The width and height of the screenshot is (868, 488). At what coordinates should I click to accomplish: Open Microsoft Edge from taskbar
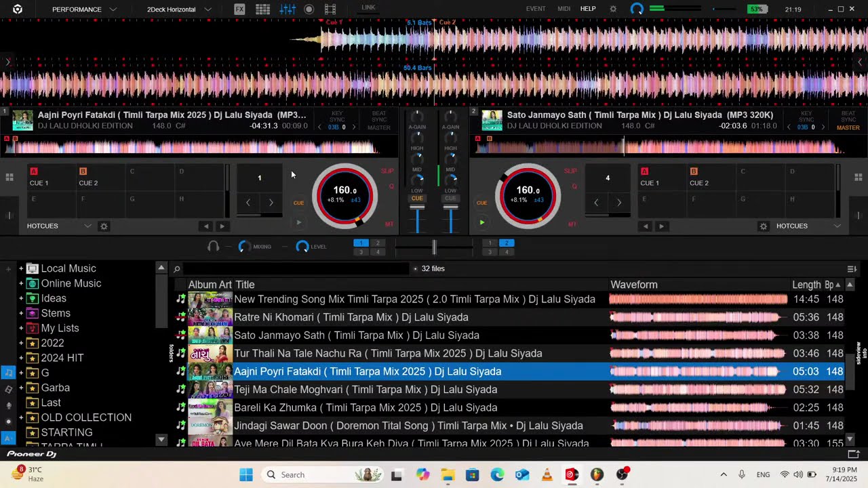click(x=497, y=474)
